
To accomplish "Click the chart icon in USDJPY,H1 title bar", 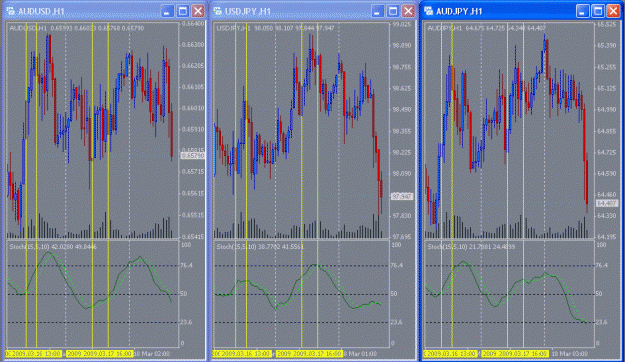I will click(x=217, y=11).
